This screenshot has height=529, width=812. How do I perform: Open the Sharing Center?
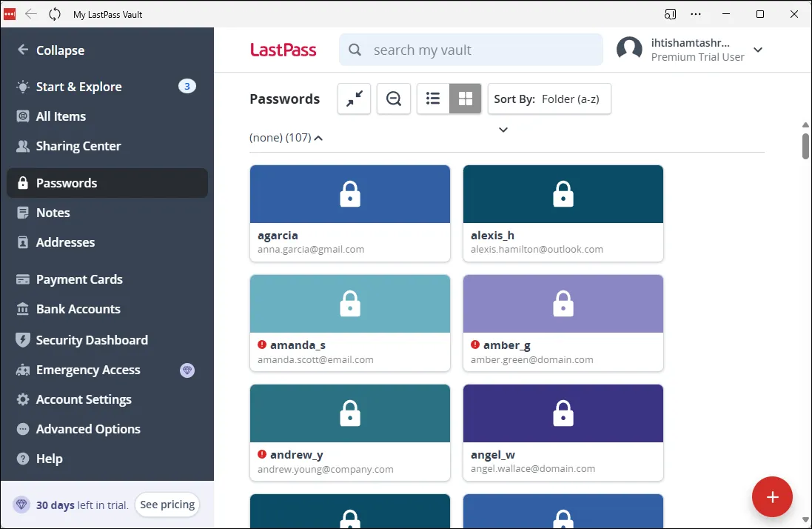click(x=77, y=145)
